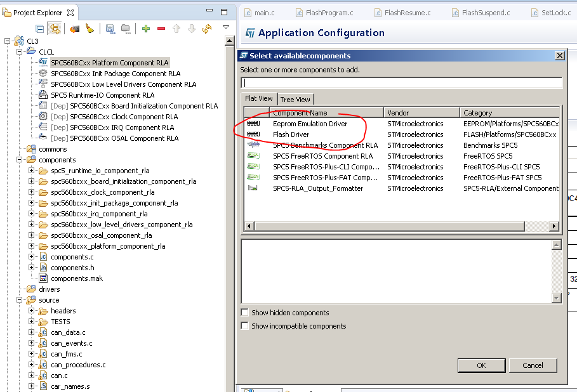This screenshot has width=577, height=392.
Task: Collapse all items in Project Explorer
Action: click(x=40, y=29)
